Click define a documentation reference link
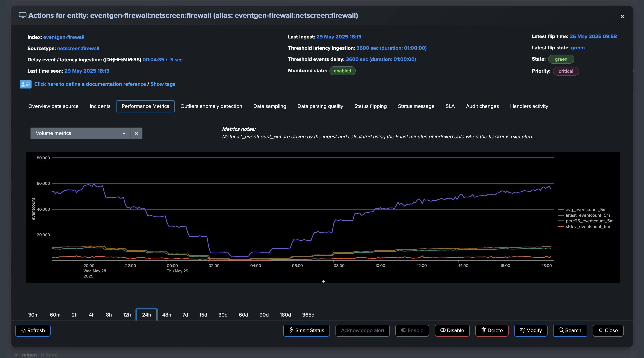The width and height of the screenshot is (644, 358). coord(90,84)
